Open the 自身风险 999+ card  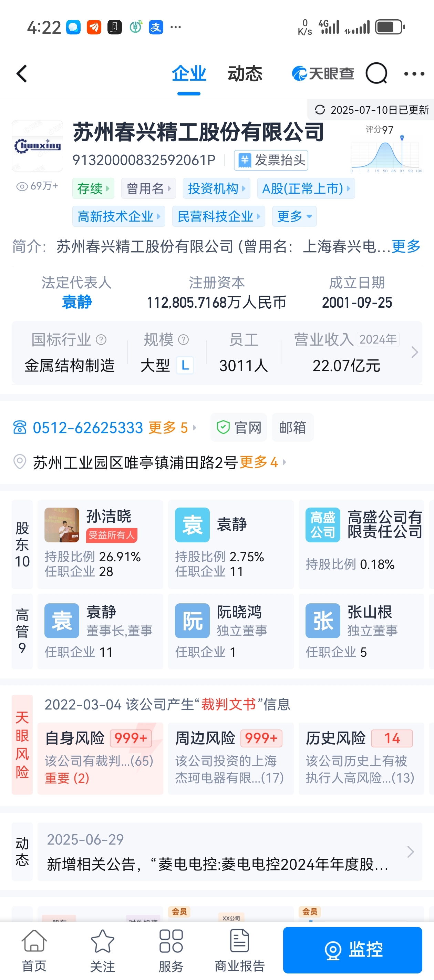(100, 758)
